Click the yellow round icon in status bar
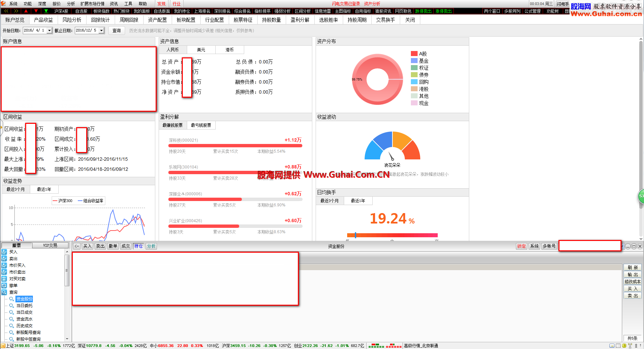The height and width of the screenshot is (349, 644). pyautogui.click(x=624, y=346)
